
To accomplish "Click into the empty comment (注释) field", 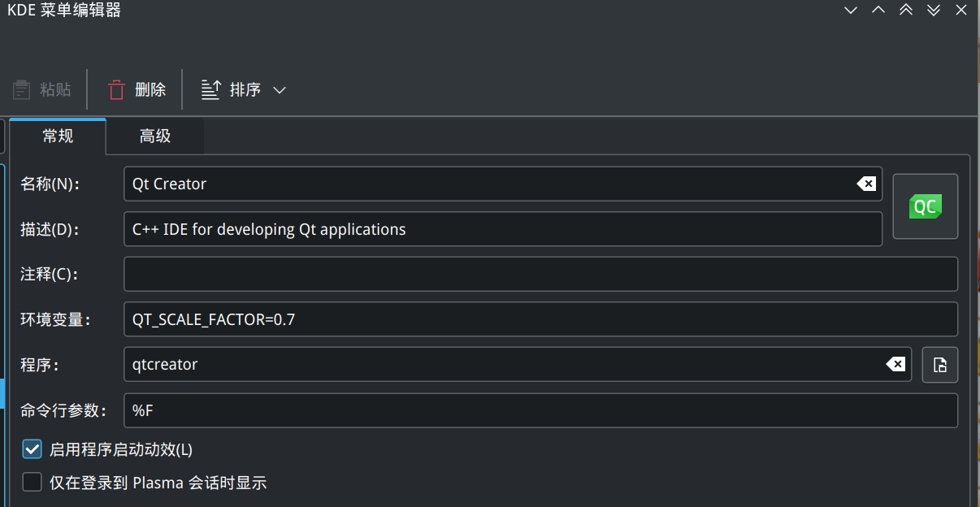I will coord(540,274).
